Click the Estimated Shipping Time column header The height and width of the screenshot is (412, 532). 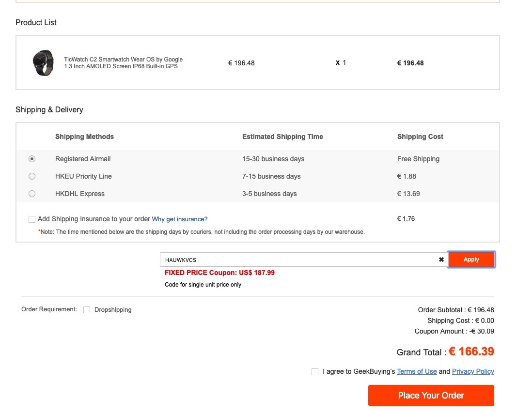(x=282, y=137)
